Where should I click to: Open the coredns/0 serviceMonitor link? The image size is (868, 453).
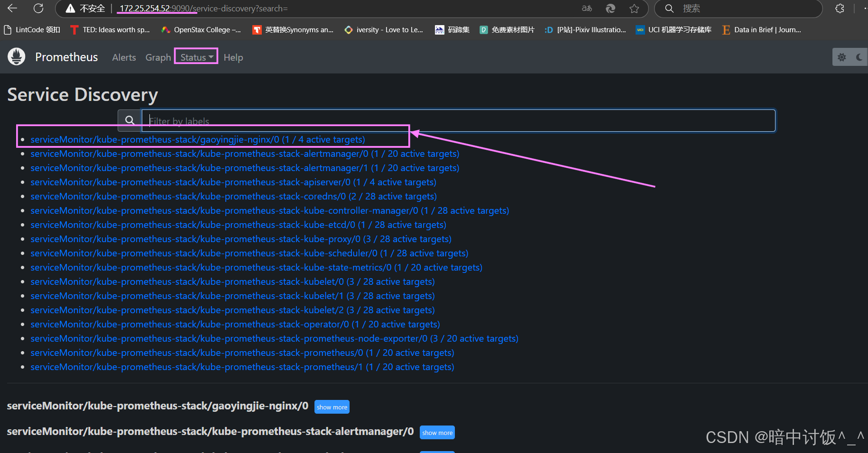[x=233, y=196]
